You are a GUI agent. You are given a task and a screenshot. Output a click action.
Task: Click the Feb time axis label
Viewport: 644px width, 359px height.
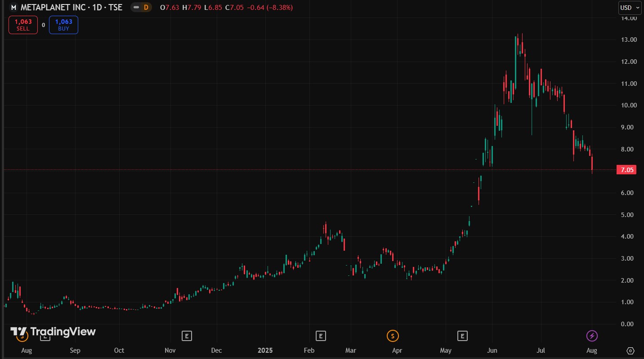310,350
